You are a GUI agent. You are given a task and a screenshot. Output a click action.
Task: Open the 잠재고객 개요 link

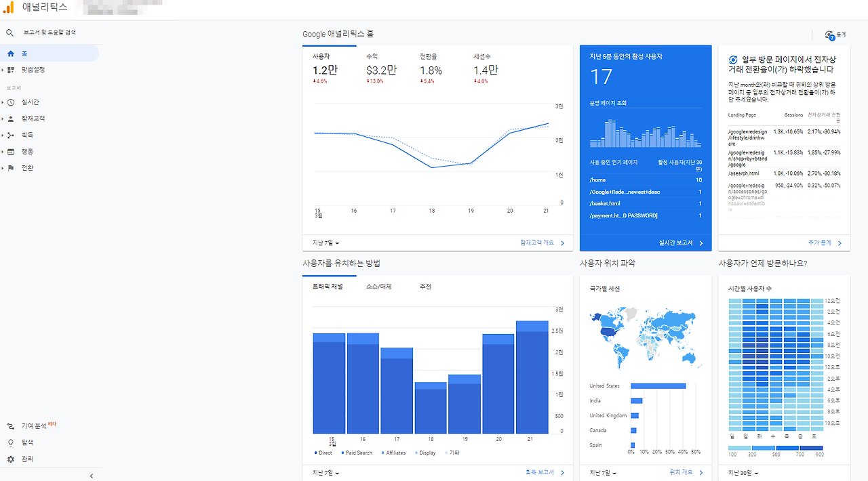[x=542, y=243]
